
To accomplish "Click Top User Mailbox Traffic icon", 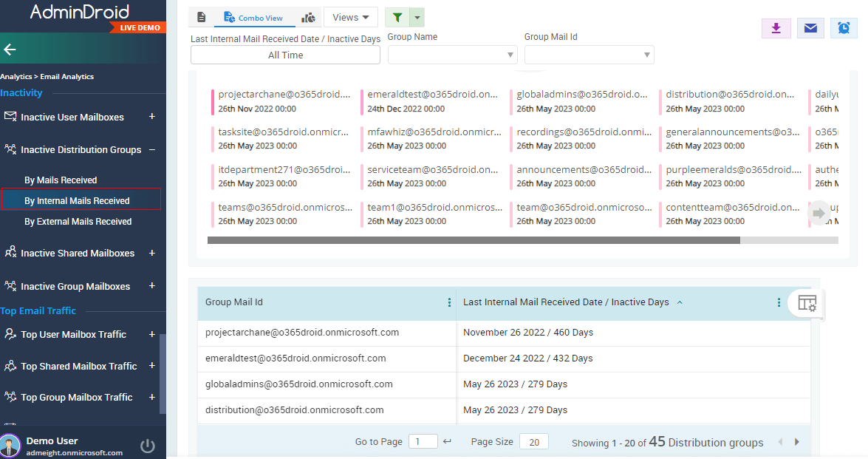I will click(10, 334).
